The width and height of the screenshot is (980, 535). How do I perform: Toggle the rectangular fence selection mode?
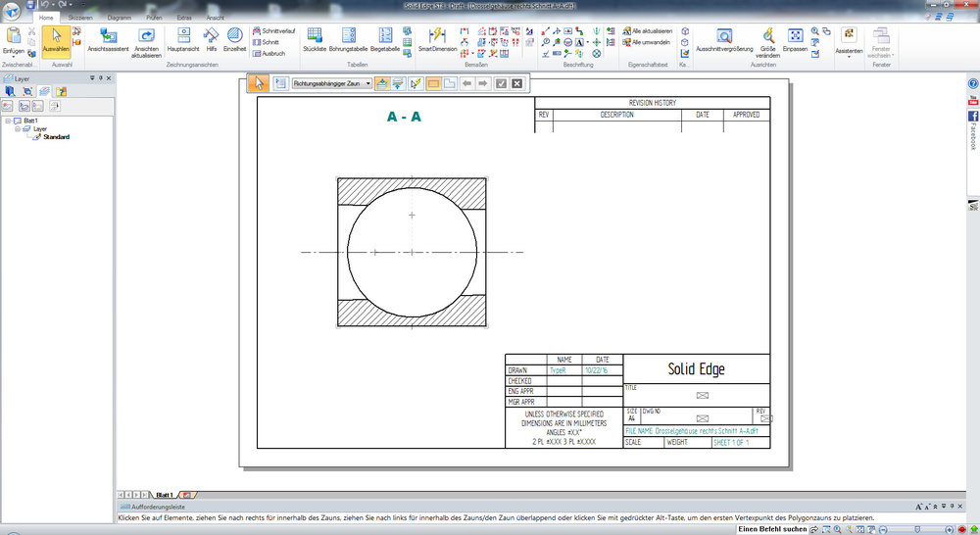(433, 84)
